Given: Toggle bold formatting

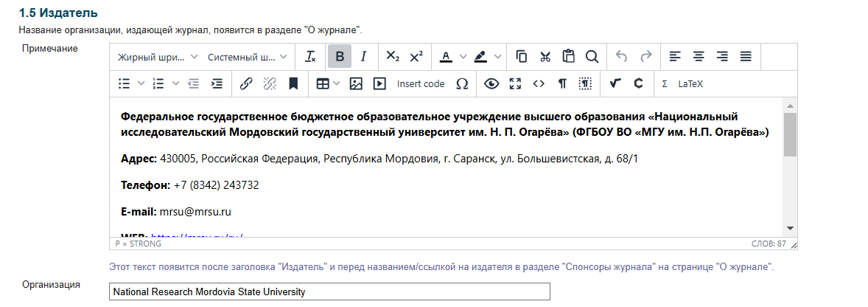Looking at the screenshot, I should pyautogui.click(x=340, y=57).
